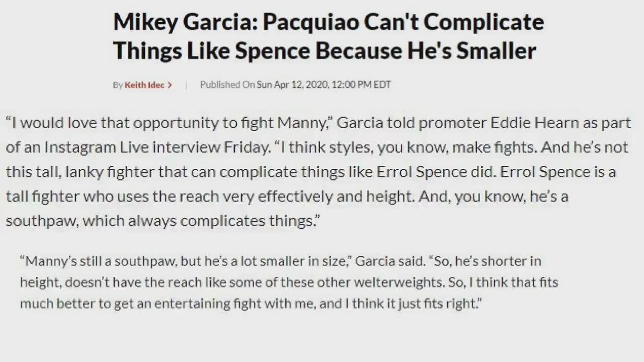Open the Keith Idec author link
The width and height of the screenshot is (644, 362).
(x=144, y=85)
